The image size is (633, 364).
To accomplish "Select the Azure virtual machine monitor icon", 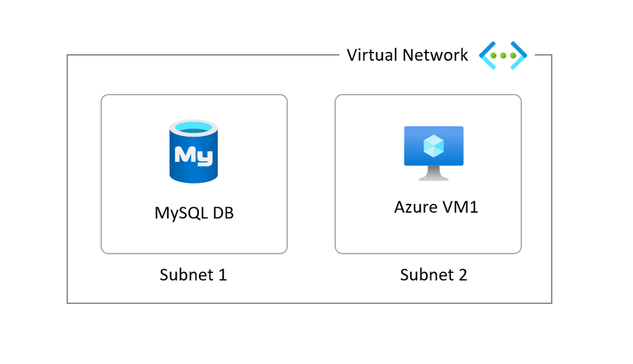I will pyautogui.click(x=433, y=153).
